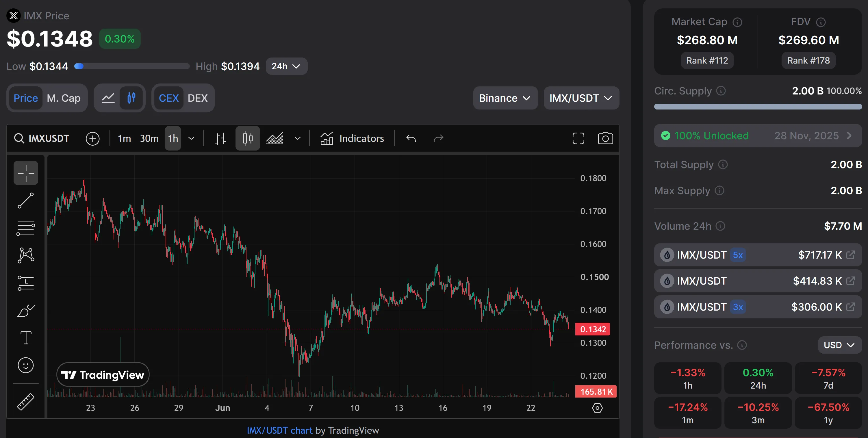
Task: Open the emoji icons tool
Action: click(x=26, y=365)
